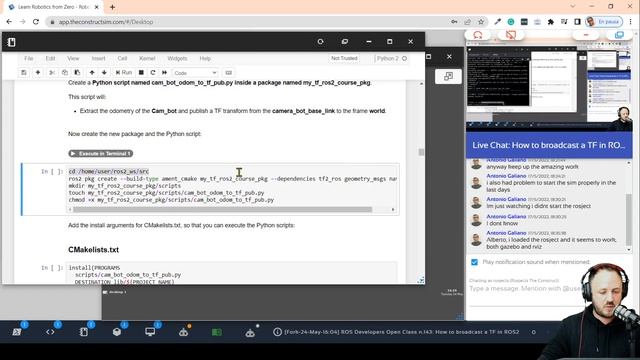Open the File menu in the notebook
The height and width of the screenshot is (360, 640).
[x=29, y=58]
